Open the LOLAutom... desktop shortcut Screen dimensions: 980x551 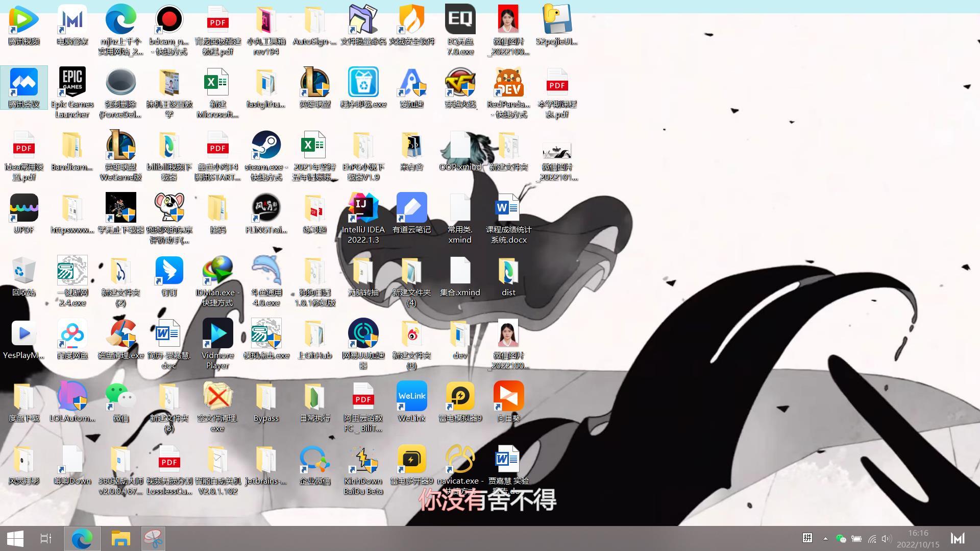(x=72, y=402)
